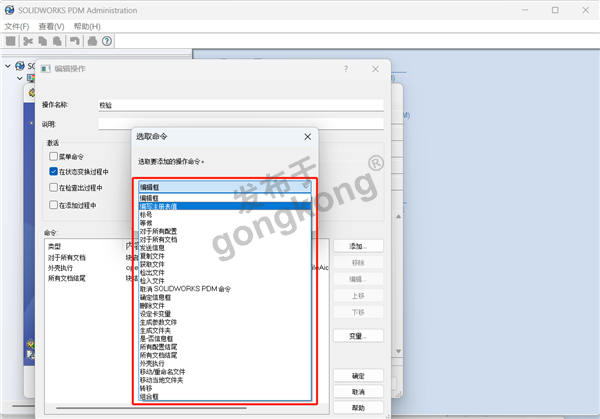Image resolution: width=600 pixels, height=419 pixels.
Task: Click the Cut scissors toolbar icon
Action: tap(28, 41)
